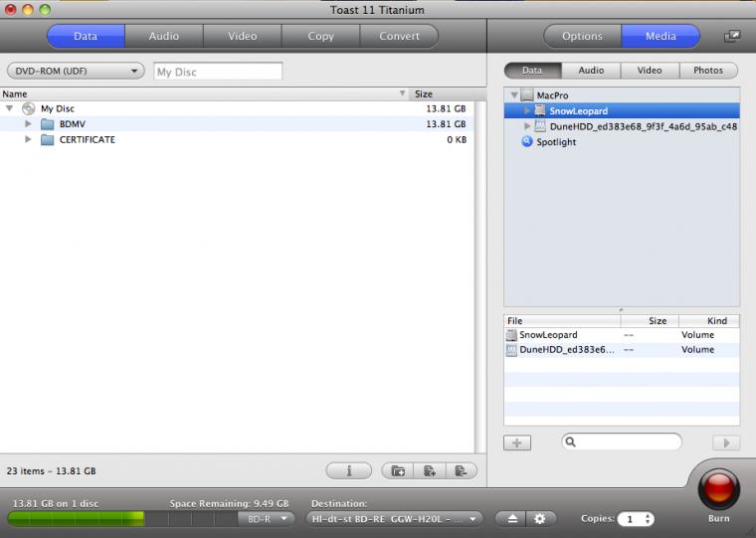Expand the BDMV folder
The image size is (756, 538).
(29, 124)
